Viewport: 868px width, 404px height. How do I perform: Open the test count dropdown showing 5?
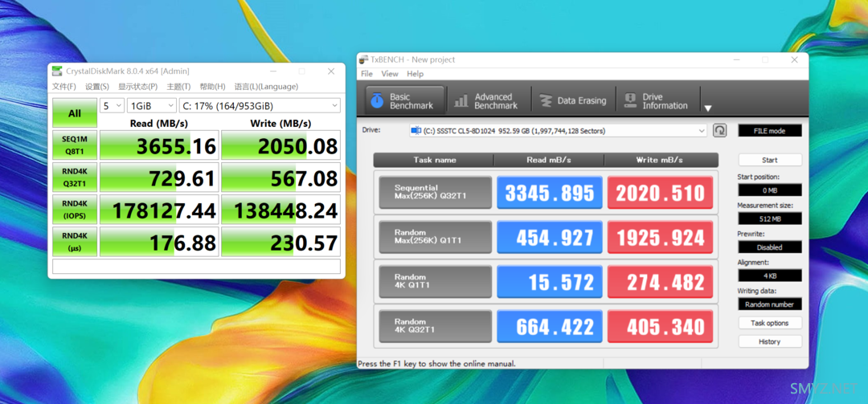coord(112,106)
